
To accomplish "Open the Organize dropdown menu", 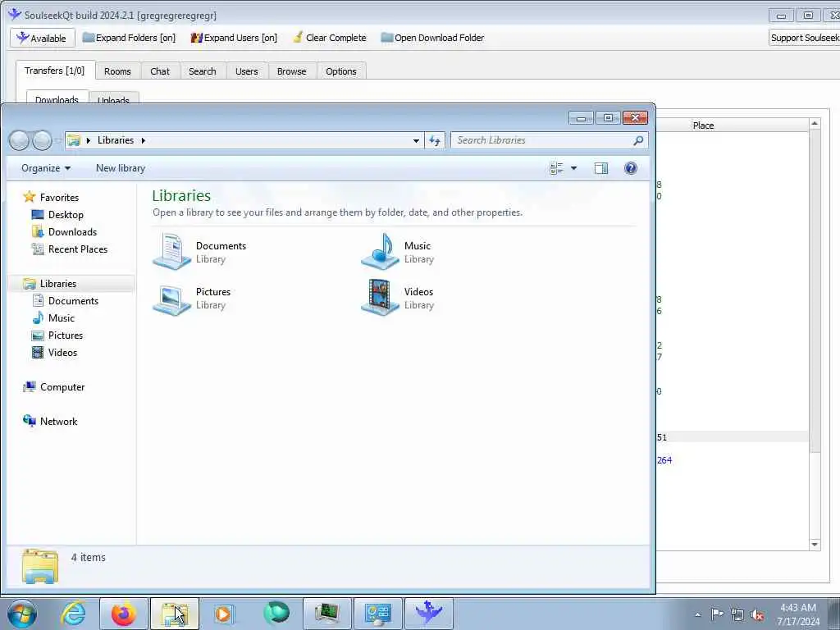I will [x=46, y=168].
